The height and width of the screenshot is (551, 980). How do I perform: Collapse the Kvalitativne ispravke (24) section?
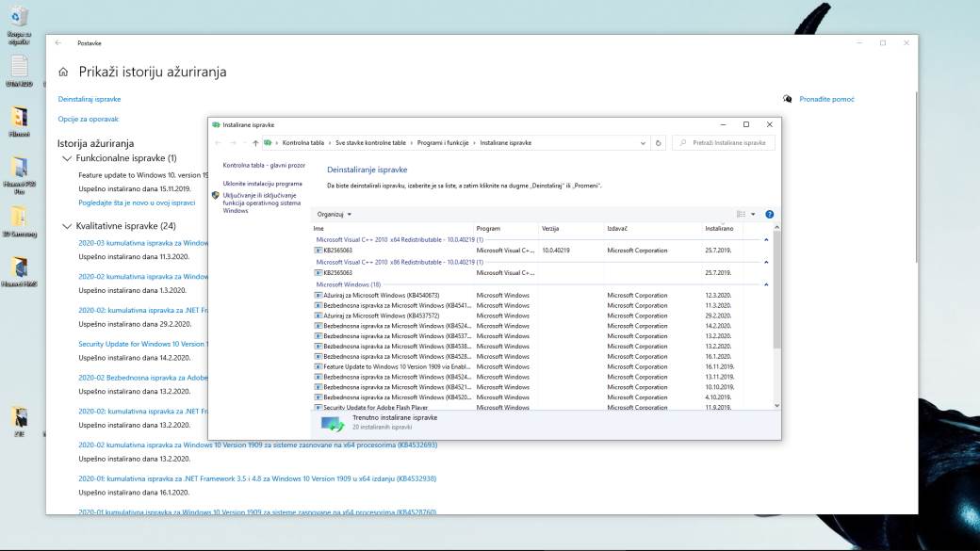66,226
